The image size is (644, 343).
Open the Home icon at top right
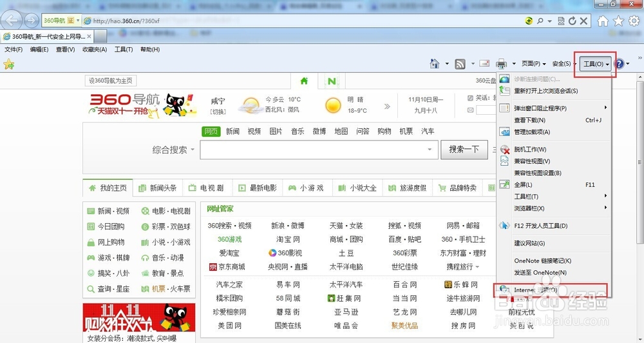(x=603, y=21)
